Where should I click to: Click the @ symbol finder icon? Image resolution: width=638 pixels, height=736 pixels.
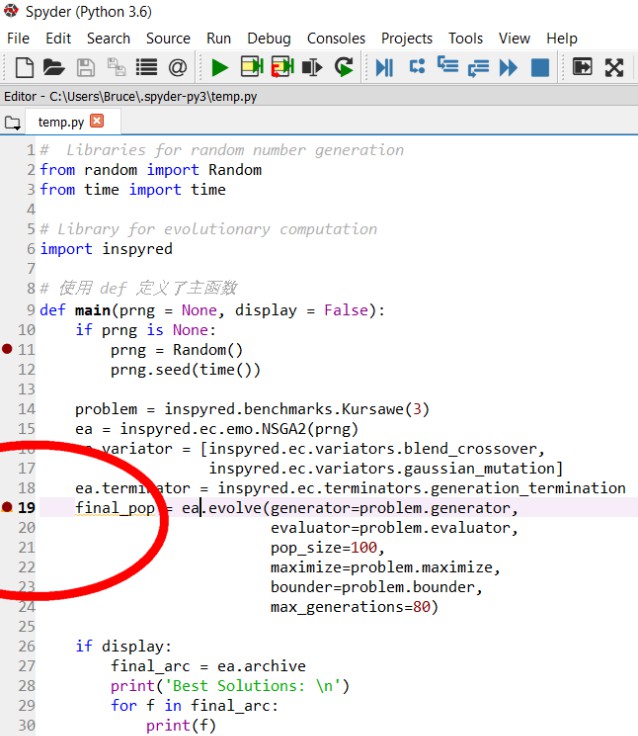pyautogui.click(x=177, y=67)
